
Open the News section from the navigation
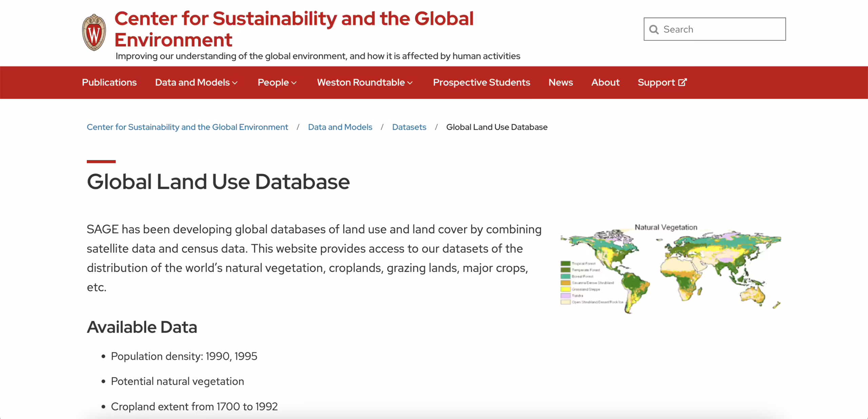coord(560,82)
